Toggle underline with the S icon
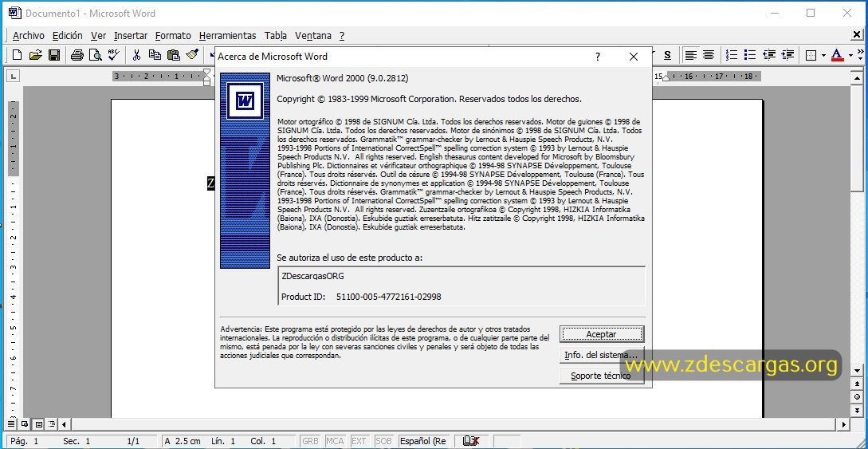Screen dimensions: 868x449 668,55
